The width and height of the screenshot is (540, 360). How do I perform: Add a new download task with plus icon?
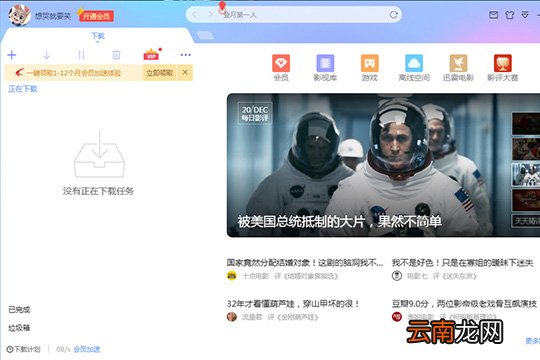point(12,55)
